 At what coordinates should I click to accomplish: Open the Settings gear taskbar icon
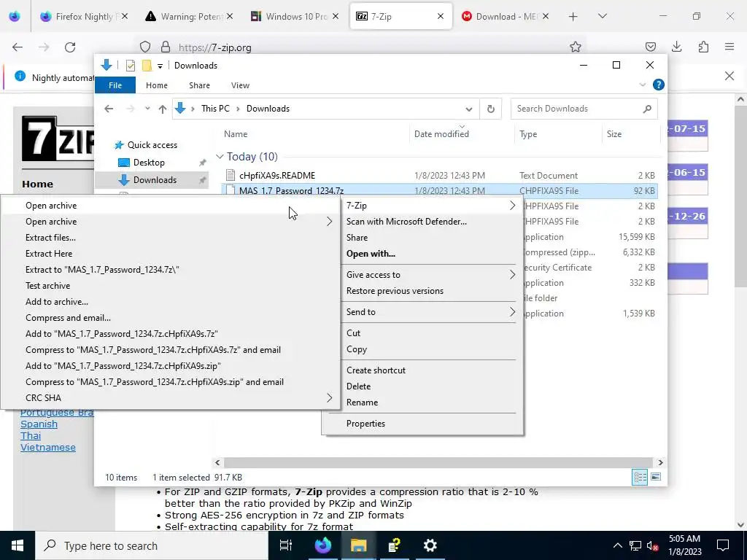pos(430,545)
